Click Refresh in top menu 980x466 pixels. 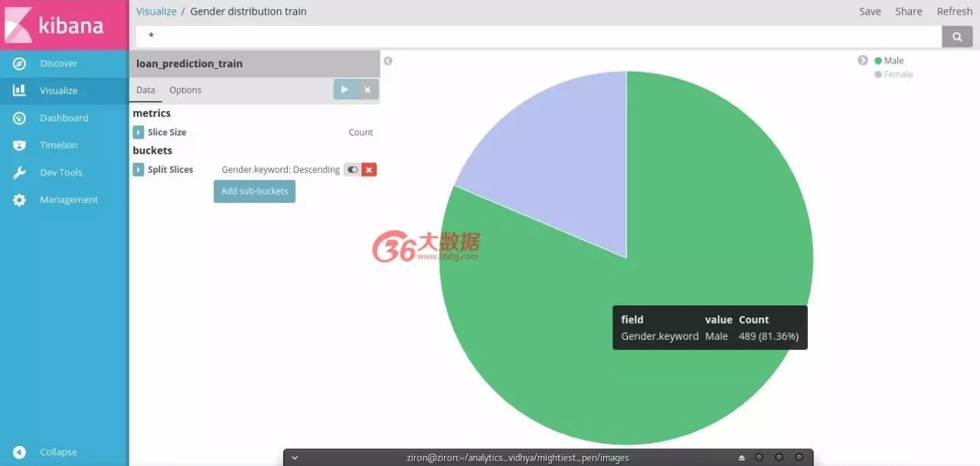(955, 11)
